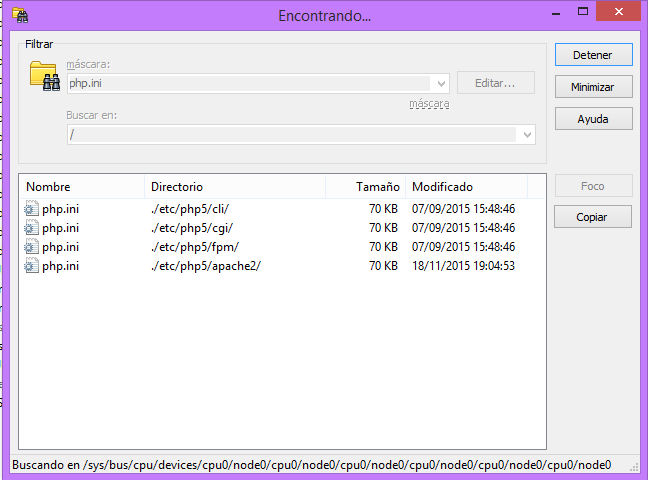Click the folder binoculars search icon
The image size is (648, 480).
point(43,76)
